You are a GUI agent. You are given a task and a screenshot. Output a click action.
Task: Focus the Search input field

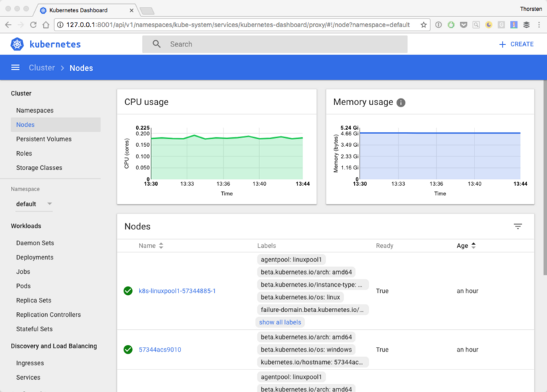pos(275,44)
